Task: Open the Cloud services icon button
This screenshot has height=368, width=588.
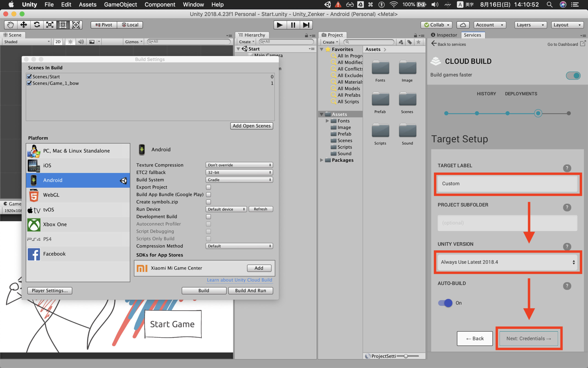Action: point(463,25)
